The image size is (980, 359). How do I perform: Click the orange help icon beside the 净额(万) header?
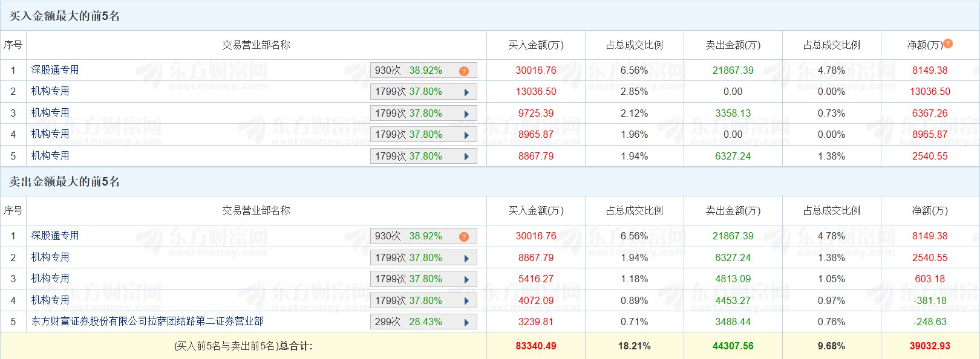(948, 44)
